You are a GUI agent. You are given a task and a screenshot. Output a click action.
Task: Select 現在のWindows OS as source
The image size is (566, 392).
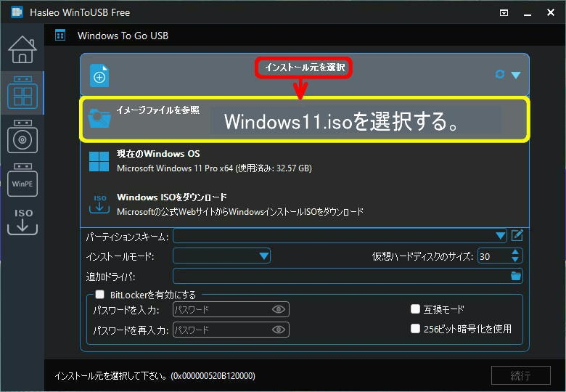[x=305, y=161]
